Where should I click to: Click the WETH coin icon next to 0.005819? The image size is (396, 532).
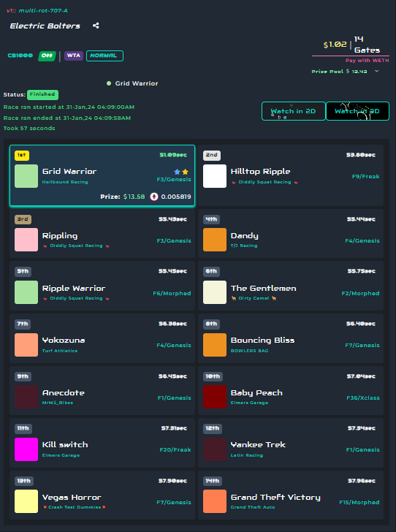pyautogui.click(x=154, y=197)
